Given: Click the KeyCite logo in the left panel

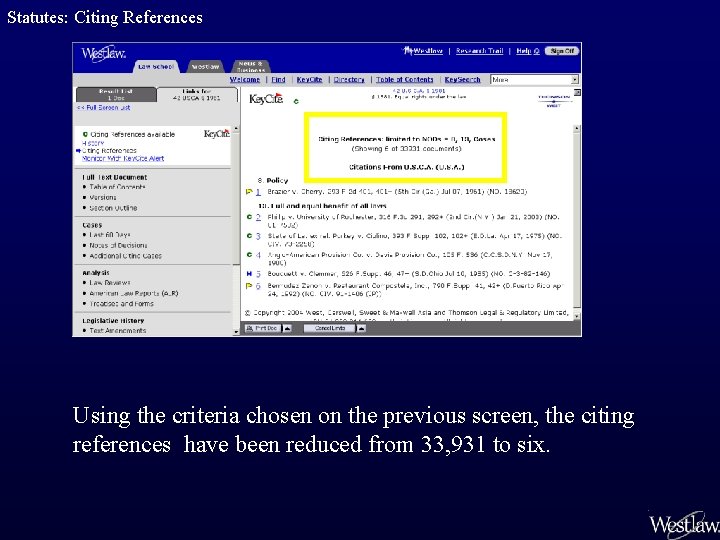Looking at the screenshot, I should click(216, 134).
